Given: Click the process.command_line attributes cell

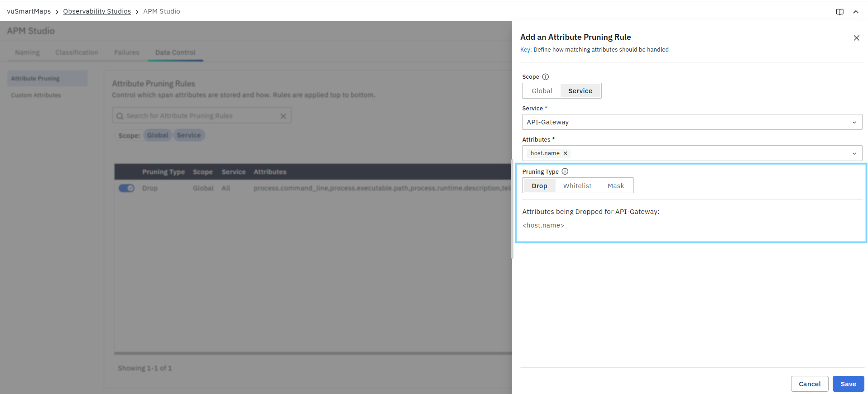Looking at the screenshot, I should (x=382, y=188).
